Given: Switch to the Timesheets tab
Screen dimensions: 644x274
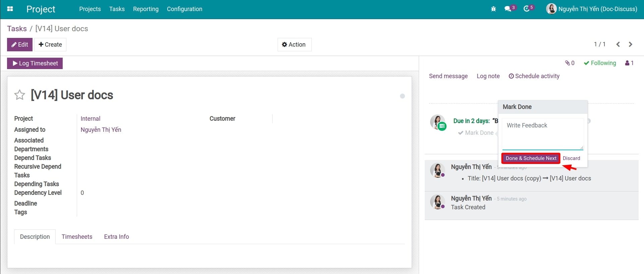Looking at the screenshot, I should coord(77,237).
